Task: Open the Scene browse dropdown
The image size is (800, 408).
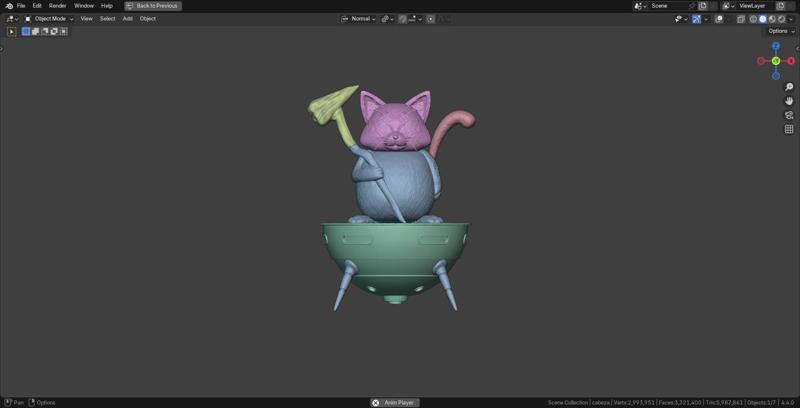Action: click(640, 6)
